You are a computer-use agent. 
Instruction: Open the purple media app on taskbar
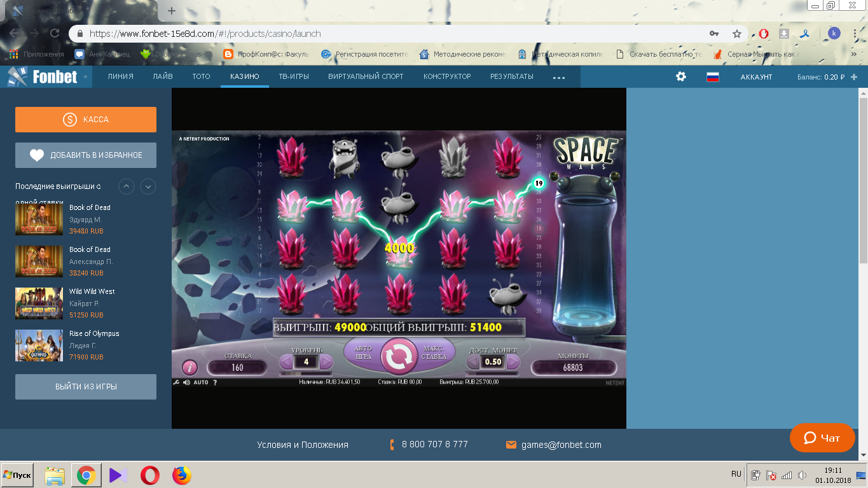coord(118,475)
